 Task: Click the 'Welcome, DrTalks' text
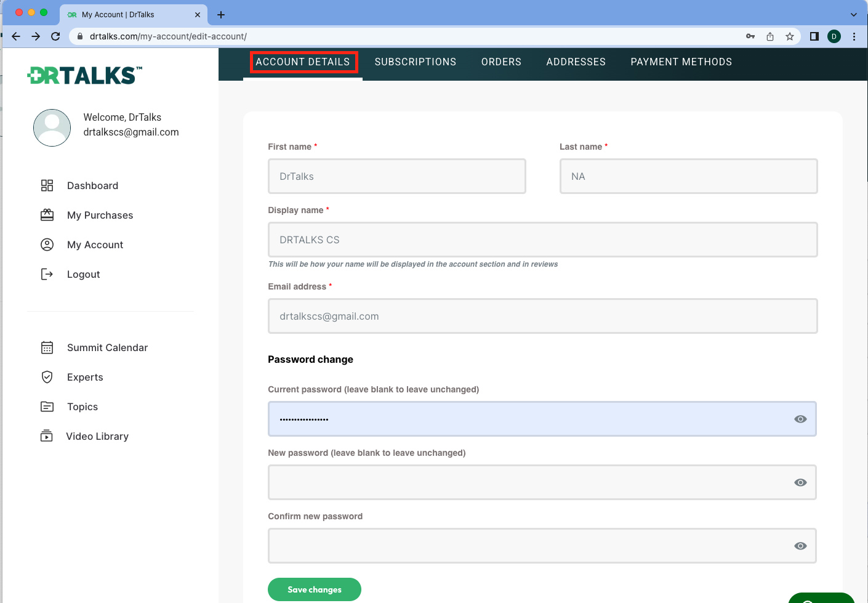click(x=123, y=117)
